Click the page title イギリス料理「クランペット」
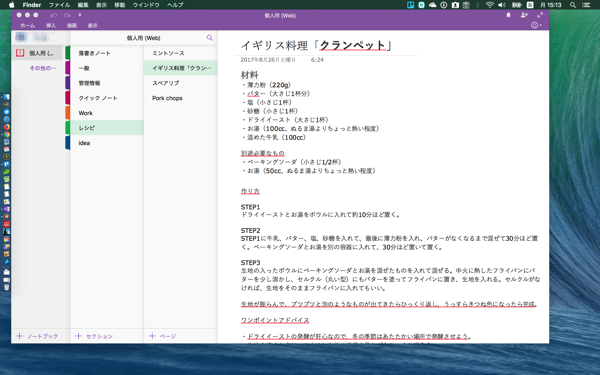The width and height of the screenshot is (600, 375). 316,46
